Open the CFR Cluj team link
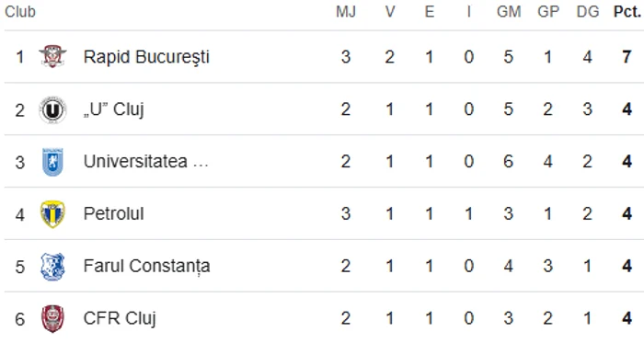The height and width of the screenshot is (343, 644). tap(120, 319)
